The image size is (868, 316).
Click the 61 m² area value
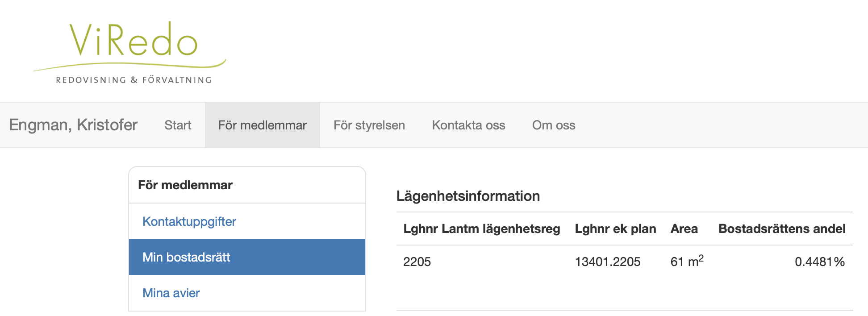pyautogui.click(x=686, y=262)
